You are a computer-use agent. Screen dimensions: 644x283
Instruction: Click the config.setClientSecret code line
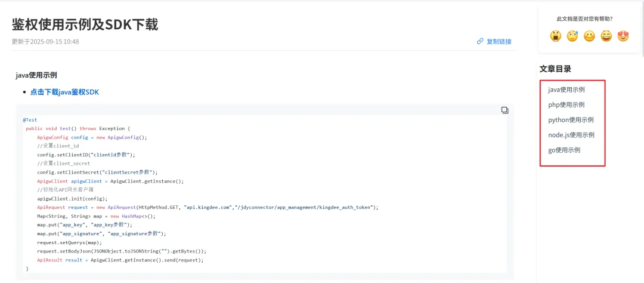(97, 173)
